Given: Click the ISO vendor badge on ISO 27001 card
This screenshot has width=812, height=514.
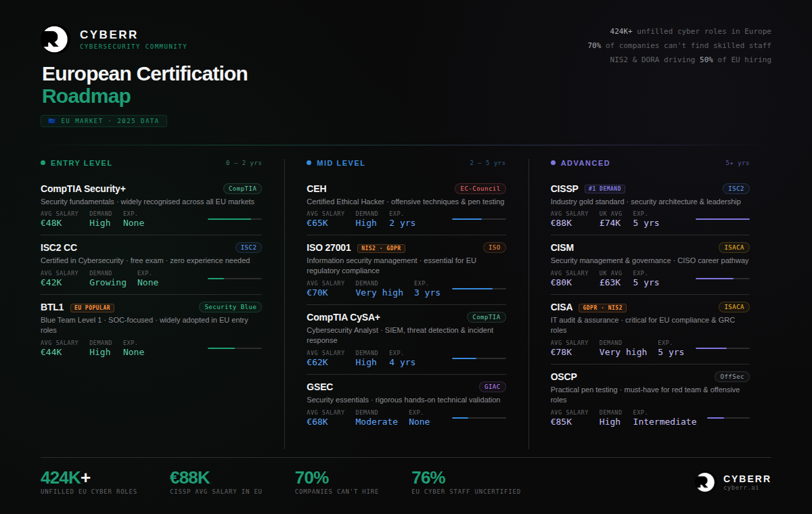Looking at the screenshot, I should [x=495, y=248].
